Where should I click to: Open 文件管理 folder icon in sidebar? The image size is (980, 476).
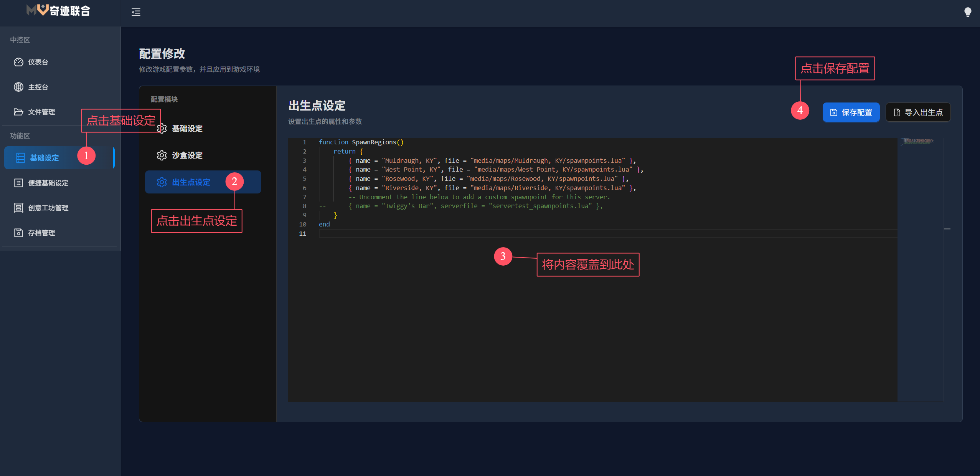[x=18, y=112]
